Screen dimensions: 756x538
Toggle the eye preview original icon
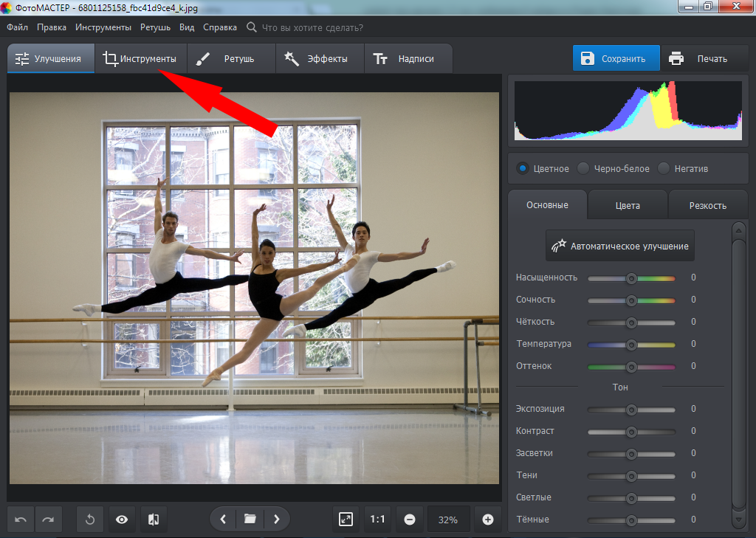(x=122, y=520)
